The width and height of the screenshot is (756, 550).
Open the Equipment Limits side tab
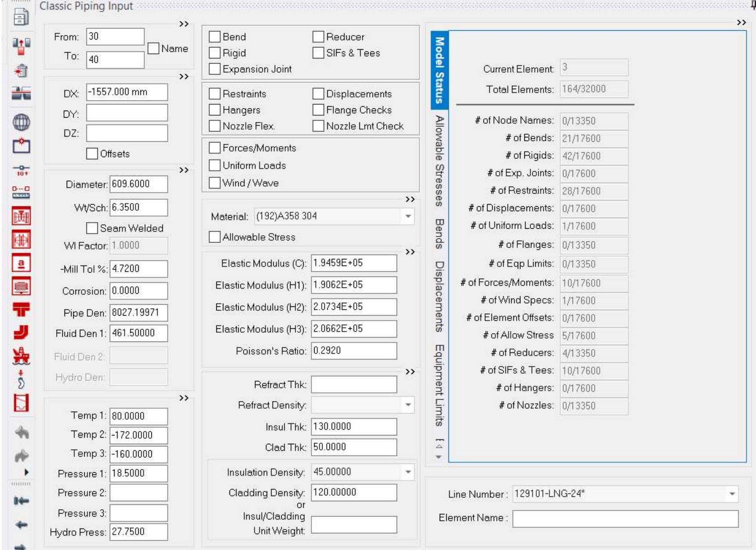[x=439, y=385]
